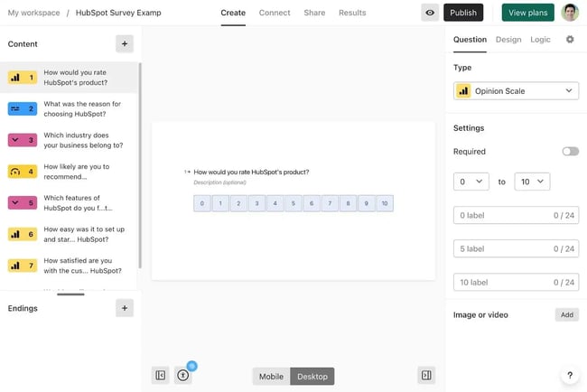Toggle the Required switch
This screenshot has width=587, height=392.
pyautogui.click(x=570, y=151)
